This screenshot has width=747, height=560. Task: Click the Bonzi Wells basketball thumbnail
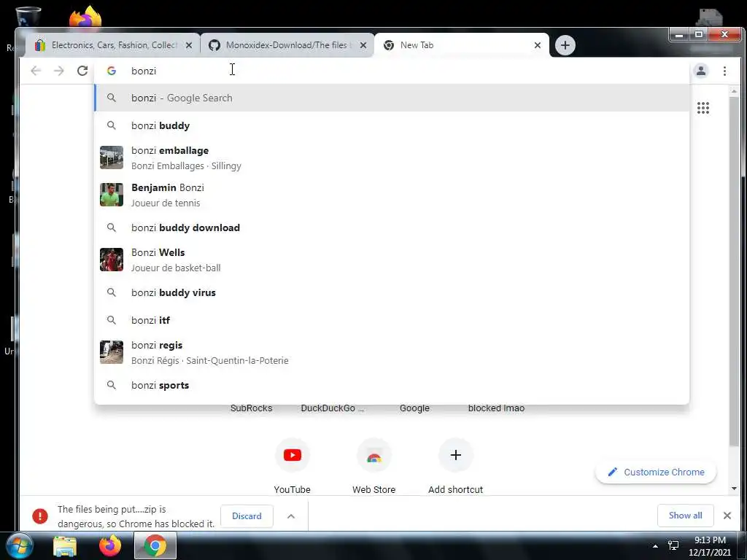click(x=112, y=260)
